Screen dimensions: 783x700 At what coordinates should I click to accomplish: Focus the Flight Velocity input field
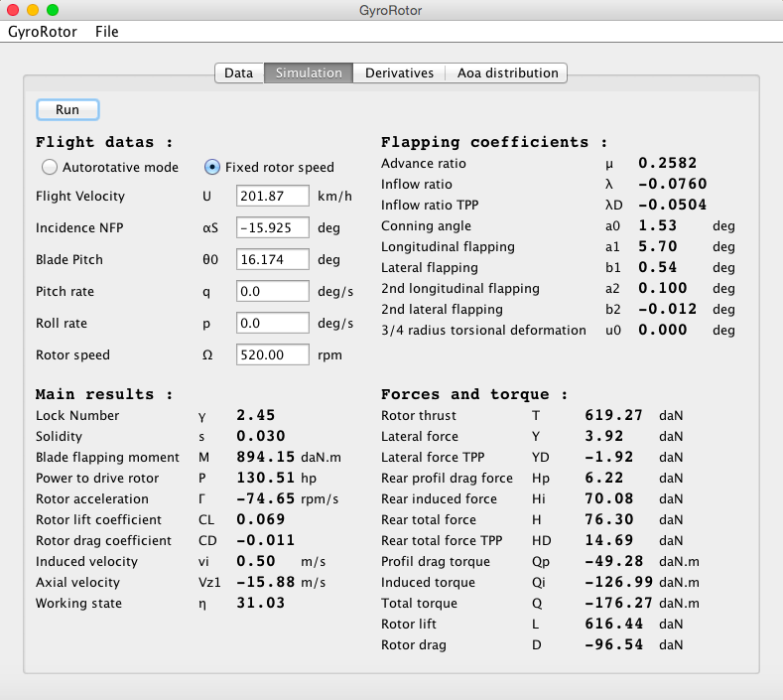pyautogui.click(x=273, y=196)
